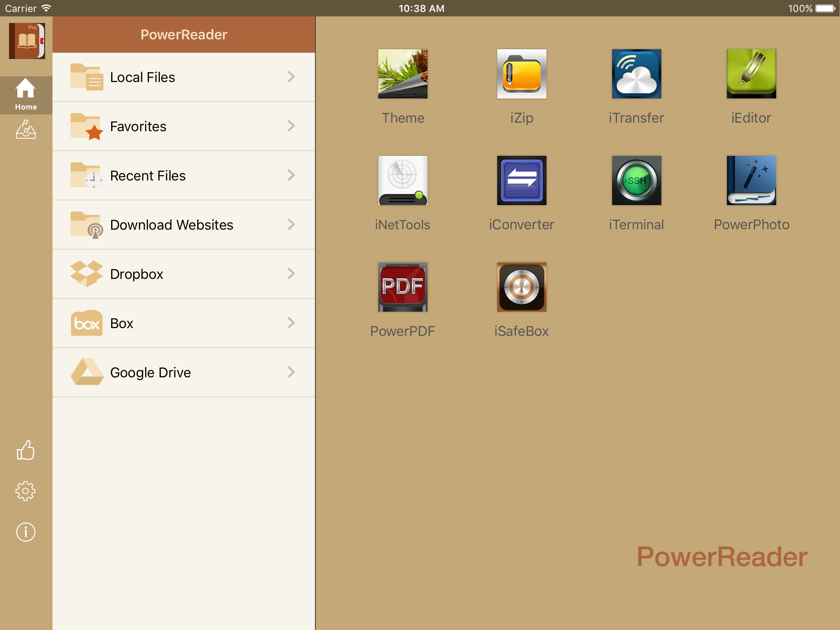Open the iSafeBox vault icon
840x630 pixels.
[521, 287]
